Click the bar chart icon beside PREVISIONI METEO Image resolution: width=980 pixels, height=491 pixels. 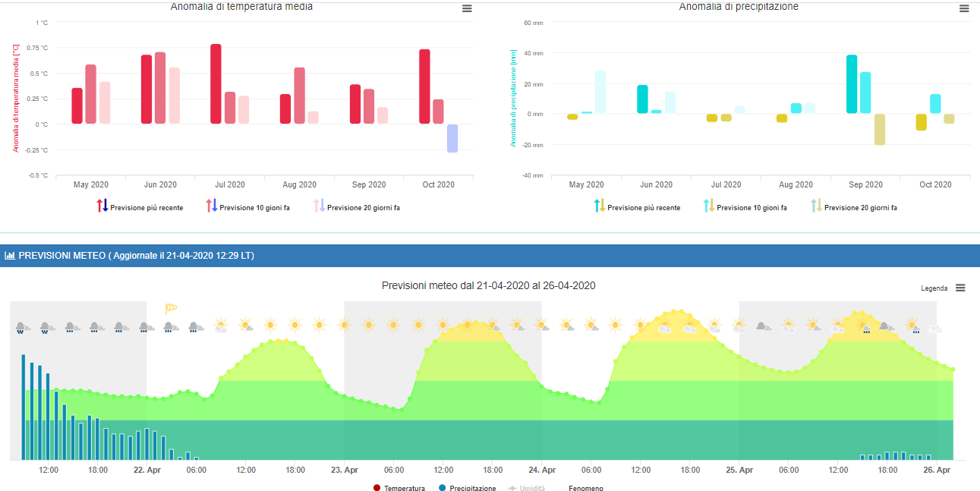[x=10, y=256]
